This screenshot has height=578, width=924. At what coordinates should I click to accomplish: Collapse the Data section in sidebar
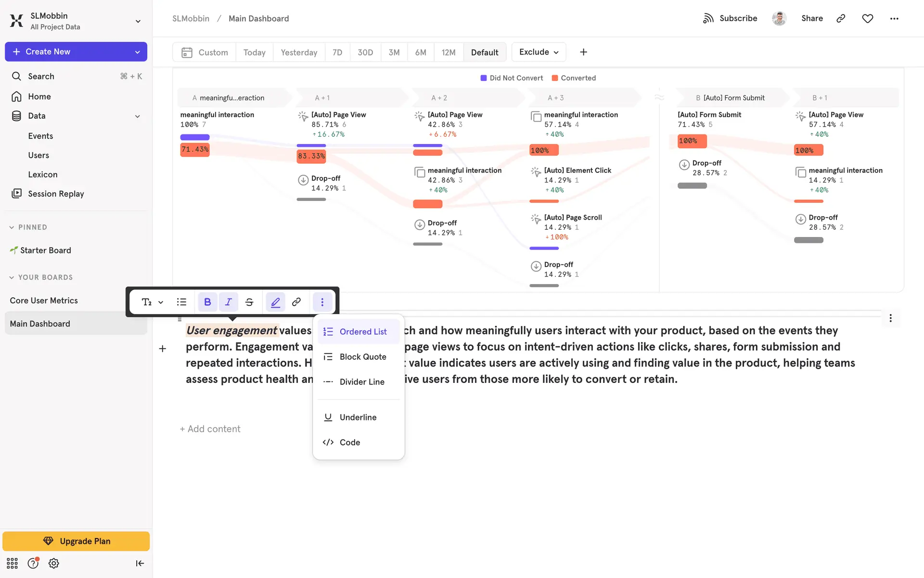(138, 116)
